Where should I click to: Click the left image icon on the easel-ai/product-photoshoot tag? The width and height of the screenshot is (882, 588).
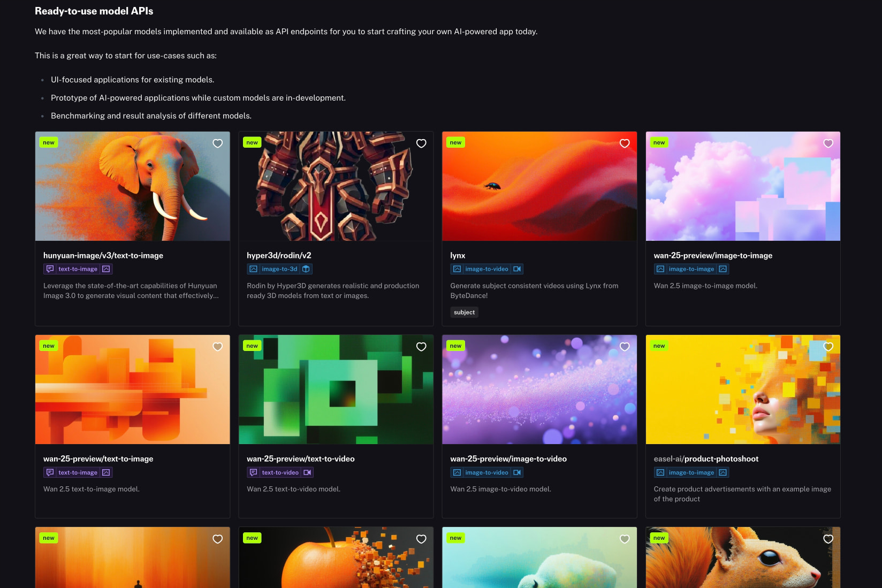coord(660,472)
